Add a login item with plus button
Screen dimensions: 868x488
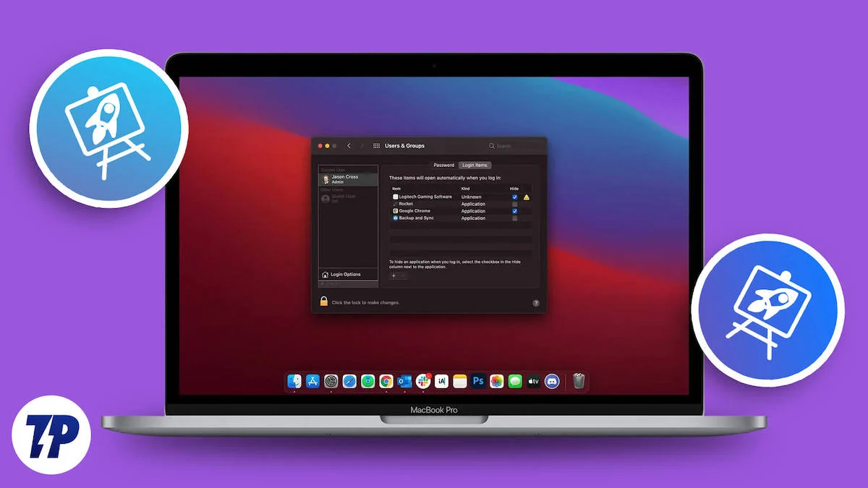394,275
